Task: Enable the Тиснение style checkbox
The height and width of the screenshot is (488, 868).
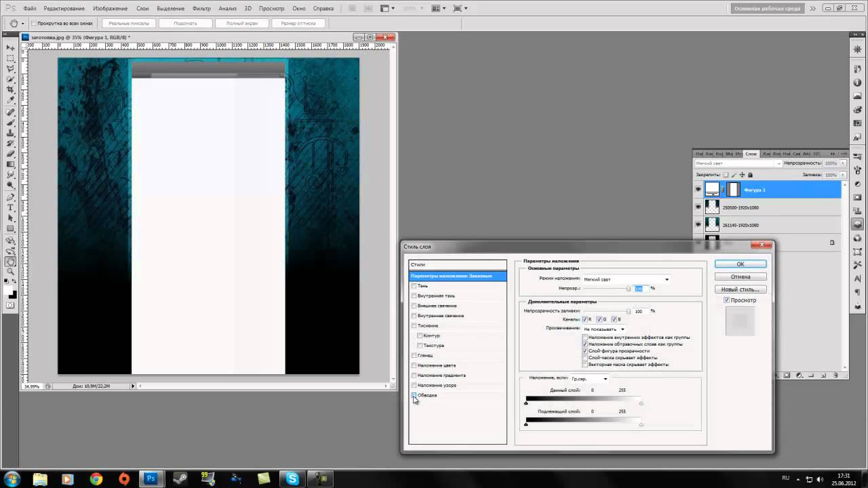Action: tap(414, 325)
